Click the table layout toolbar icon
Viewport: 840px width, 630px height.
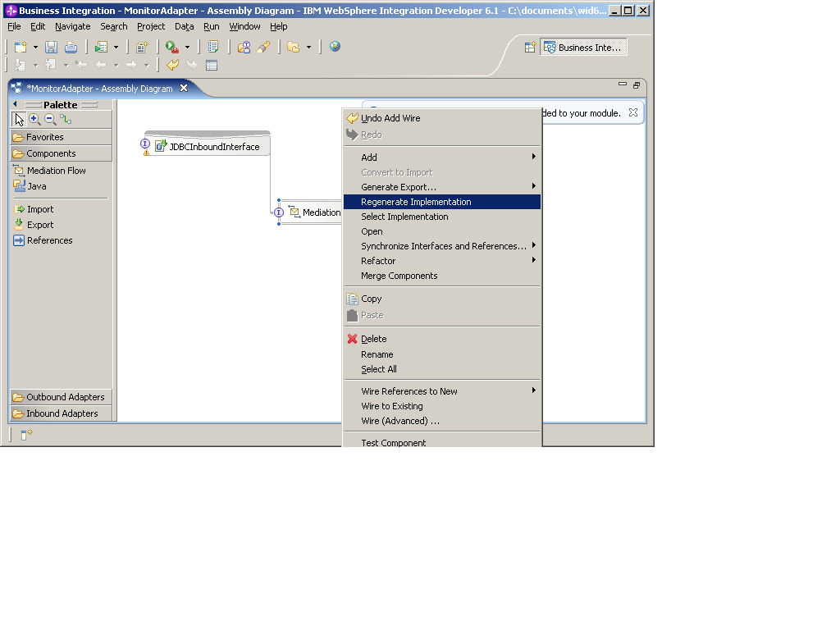pyautogui.click(x=212, y=66)
